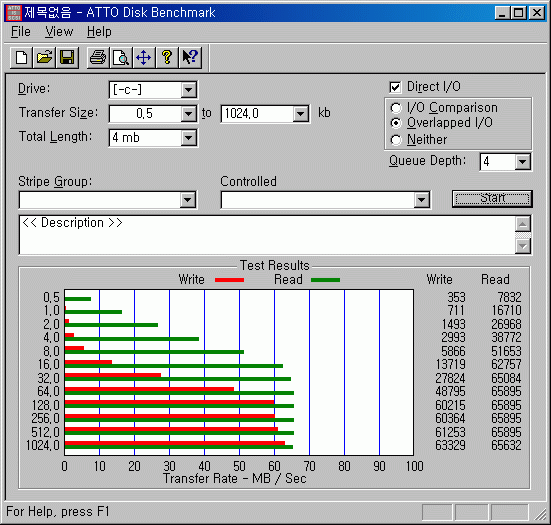Click the Transfer Rate - MB / Sec label
This screenshot has width=551, height=525.
point(234,479)
